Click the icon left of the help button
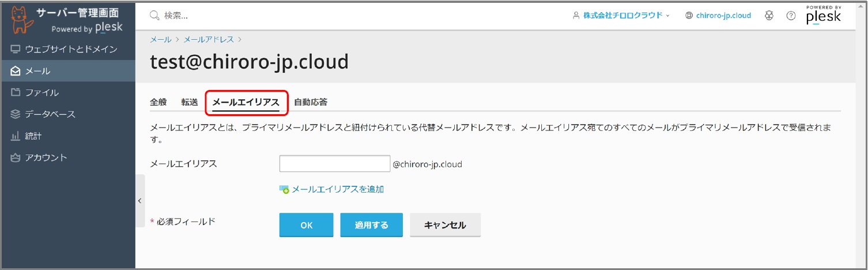 point(769,16)
